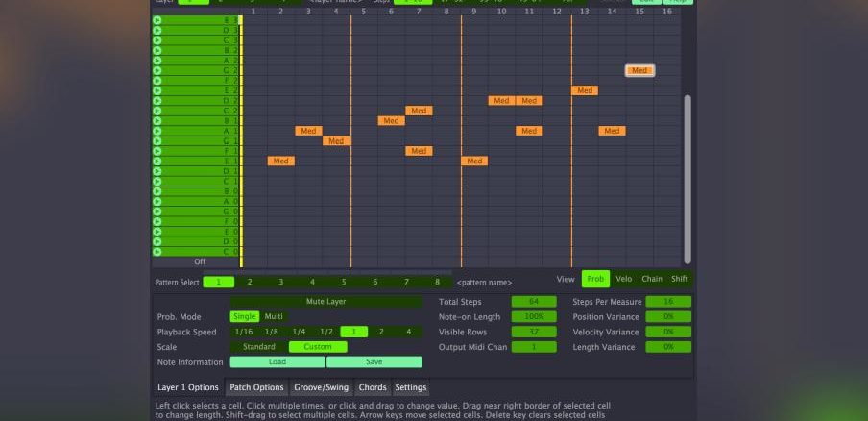Audition note D 0 with play icon
Screen dimensions: 868x421
157,241
